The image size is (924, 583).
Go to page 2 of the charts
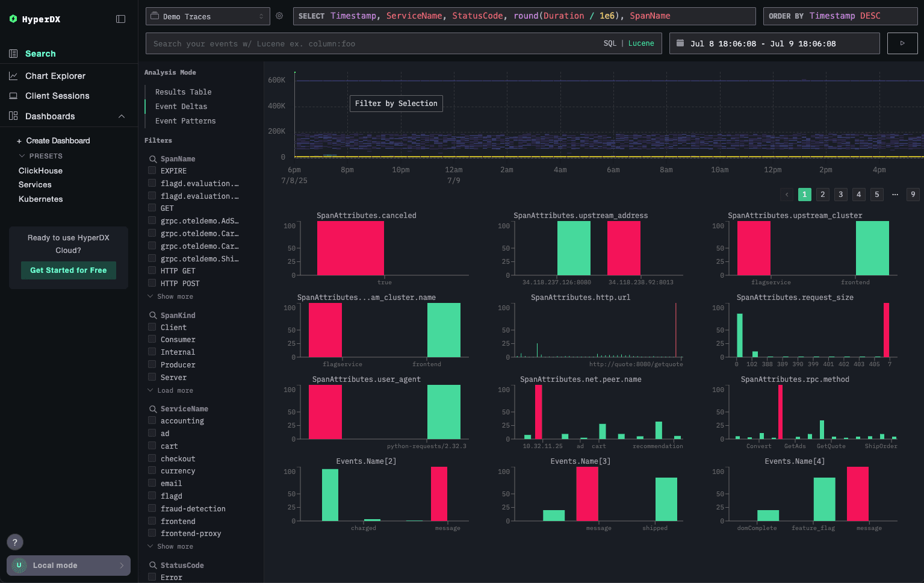[823, 195]
